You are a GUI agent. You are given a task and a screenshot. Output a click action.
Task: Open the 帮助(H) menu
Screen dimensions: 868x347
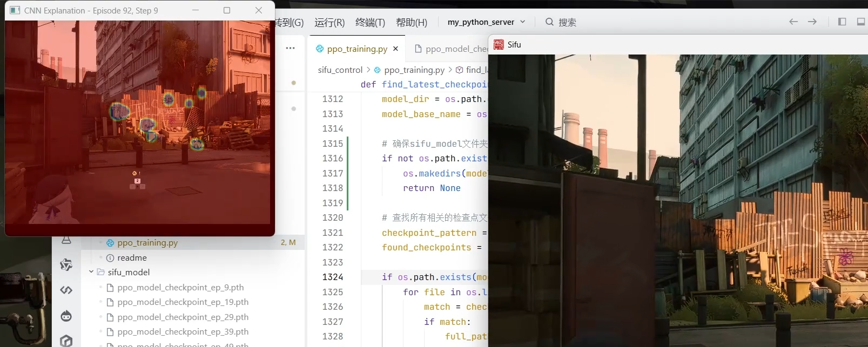(412, 22)
